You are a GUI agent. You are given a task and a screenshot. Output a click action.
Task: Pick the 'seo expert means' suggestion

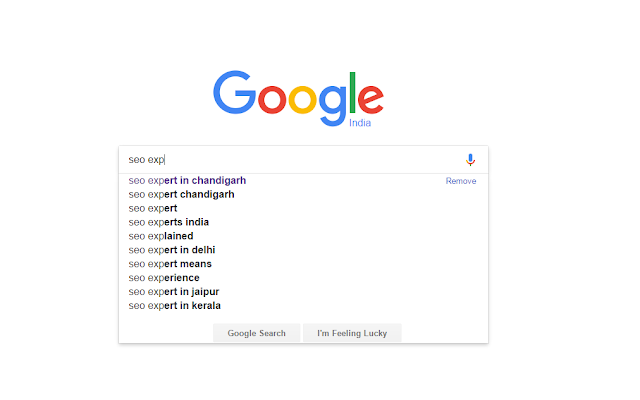tap(303, 264)
